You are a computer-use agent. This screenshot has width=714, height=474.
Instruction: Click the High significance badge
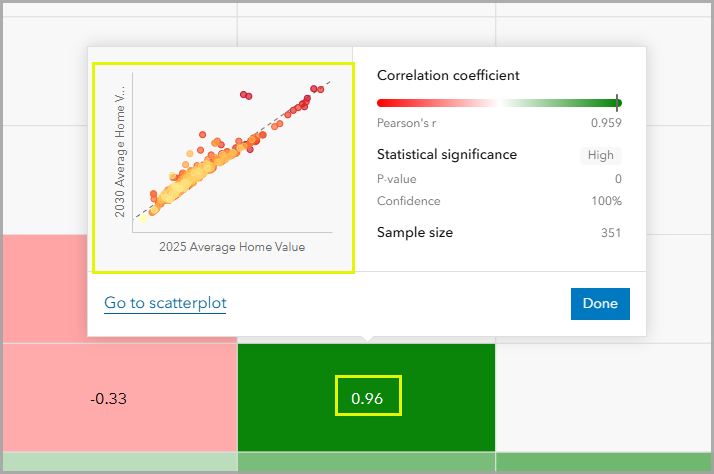coord(601,155)
